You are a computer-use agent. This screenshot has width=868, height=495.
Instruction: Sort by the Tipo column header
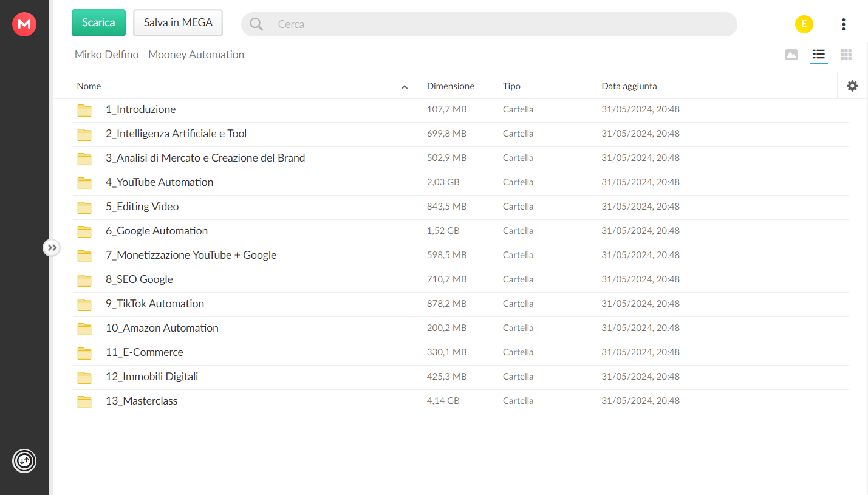point(511,86)
